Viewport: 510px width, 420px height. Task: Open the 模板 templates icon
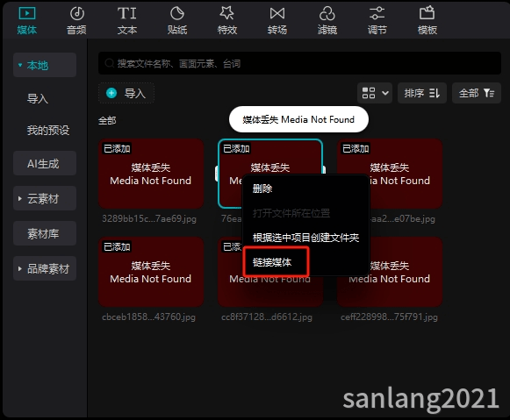tap(427, 20)
